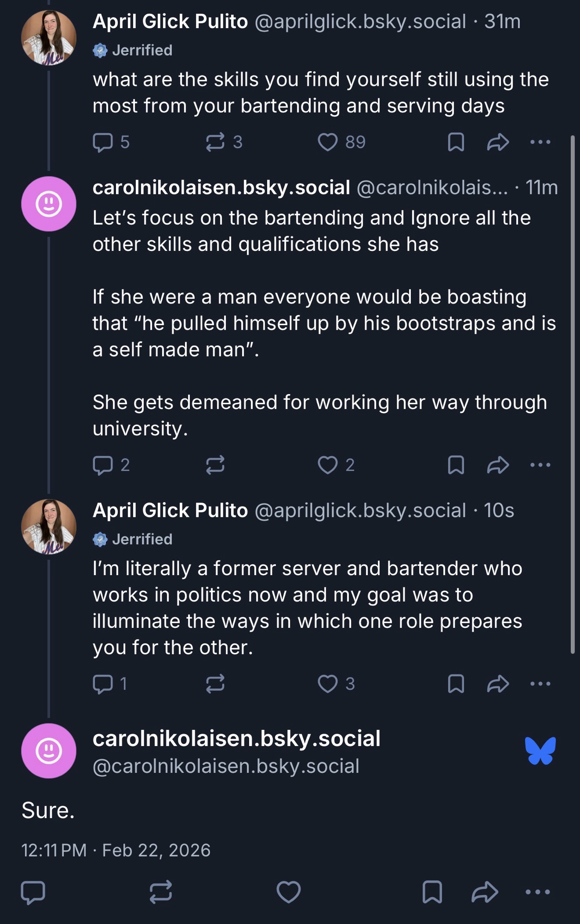This screenshot has width=580, height=924.
Task: Open carolnikolaisen.bsky.social profile name in main post
Action: pyautogui.click(x=236, y=738)
